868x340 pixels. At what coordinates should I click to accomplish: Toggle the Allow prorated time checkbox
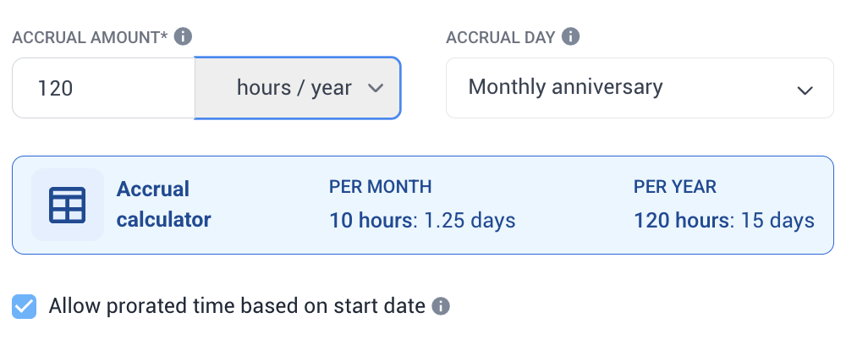tap(25, 306)
